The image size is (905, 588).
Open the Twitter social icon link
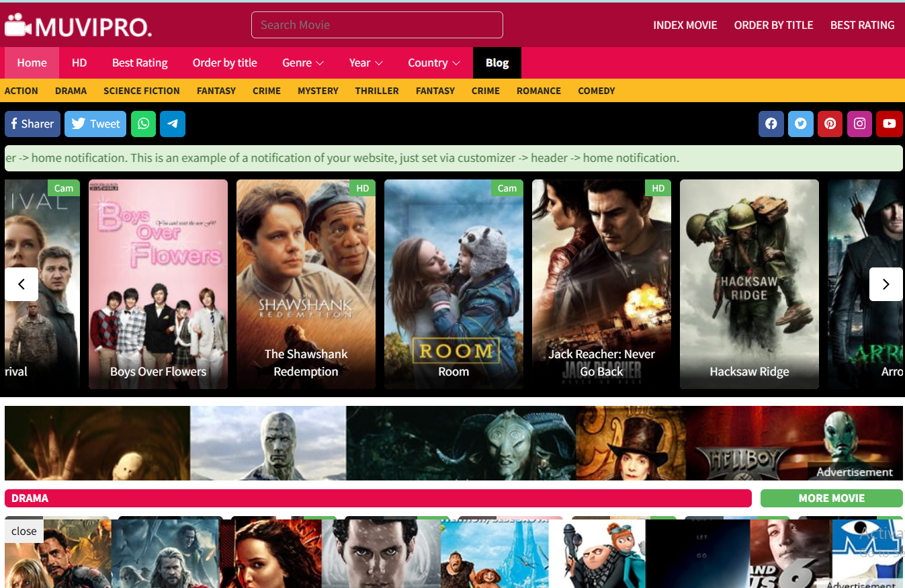click(x=801, y=124)
